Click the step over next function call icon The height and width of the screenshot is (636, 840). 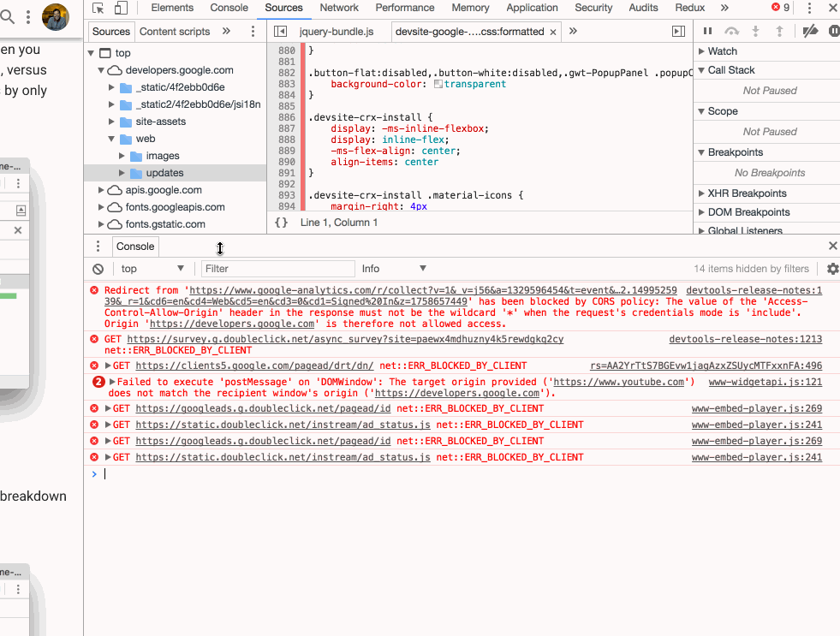tap(732, 31)
